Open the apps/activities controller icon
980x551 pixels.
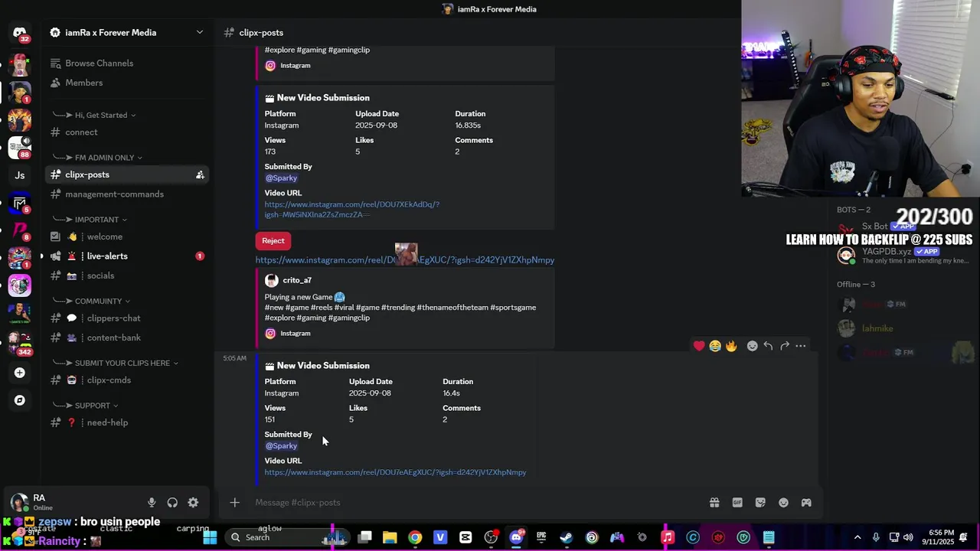pos(806,503)
